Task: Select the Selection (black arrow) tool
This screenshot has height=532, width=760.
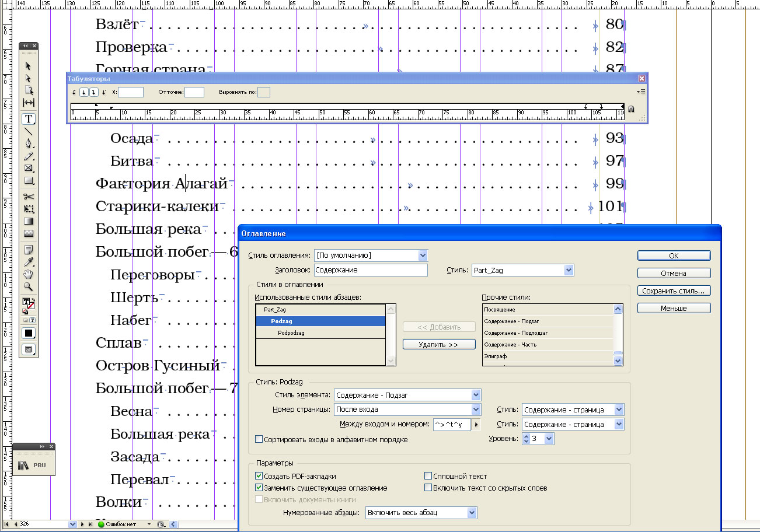Action: 28,66
